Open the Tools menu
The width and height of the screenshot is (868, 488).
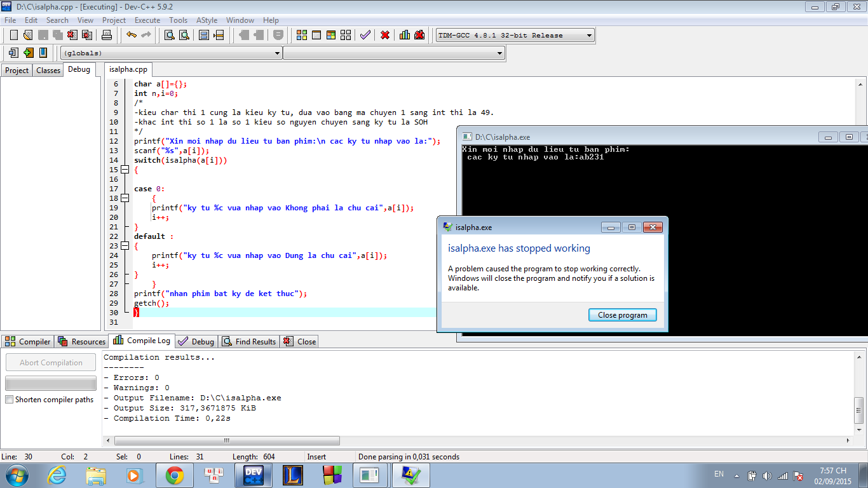coord(179,20)
